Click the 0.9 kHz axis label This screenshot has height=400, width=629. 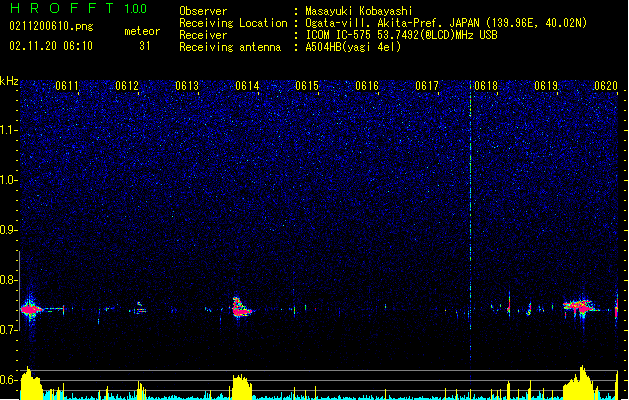[9, 230]
